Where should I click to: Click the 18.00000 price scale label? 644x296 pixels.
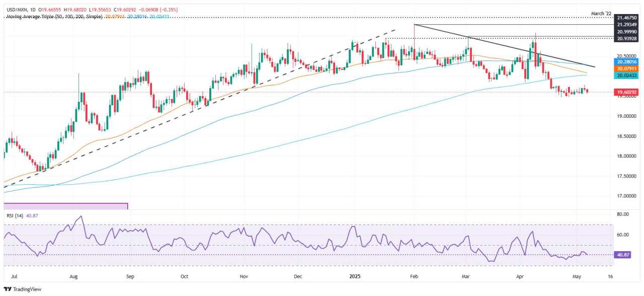click(x=627, y=156)
